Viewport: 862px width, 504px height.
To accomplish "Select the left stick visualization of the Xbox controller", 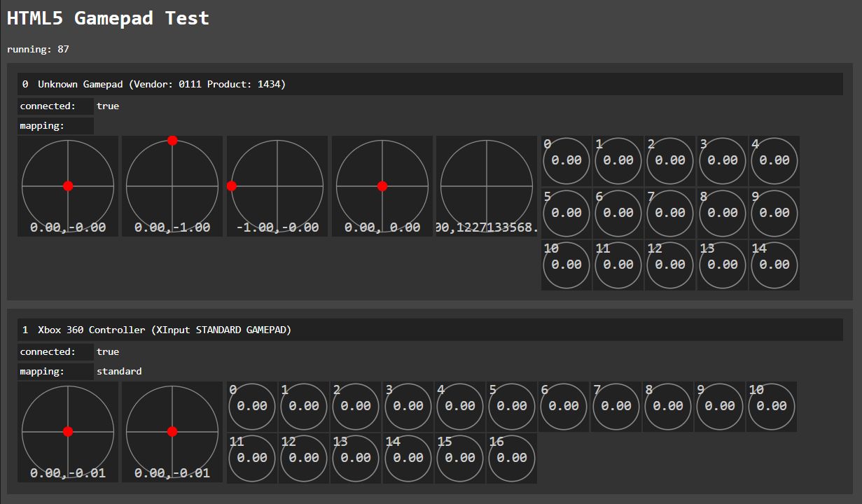I will 67,431.
